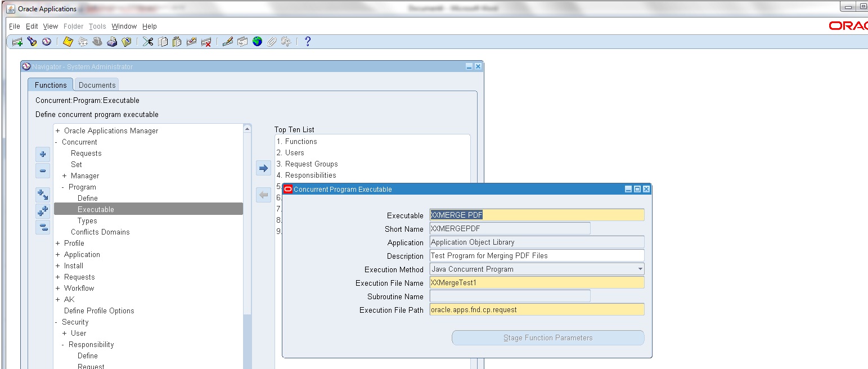868x369 pixels.
Task: Click the Collapse All double-minus button
Action: click(43, 227)
